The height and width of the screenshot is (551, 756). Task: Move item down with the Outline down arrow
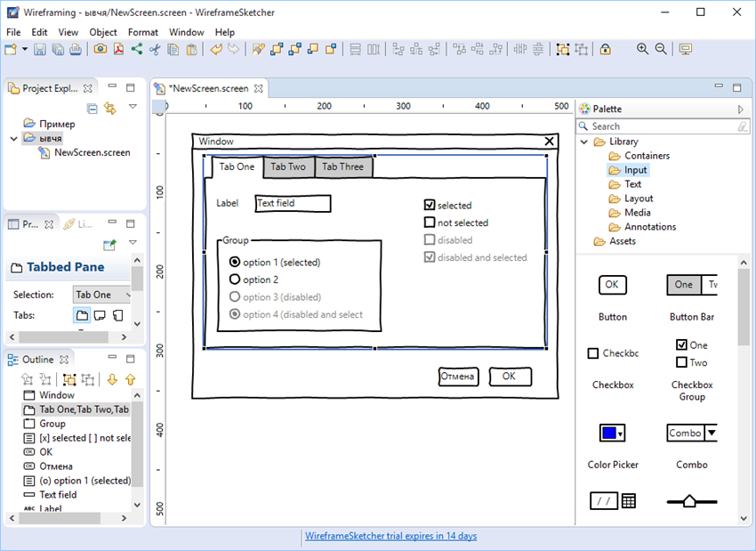(112, 380)
